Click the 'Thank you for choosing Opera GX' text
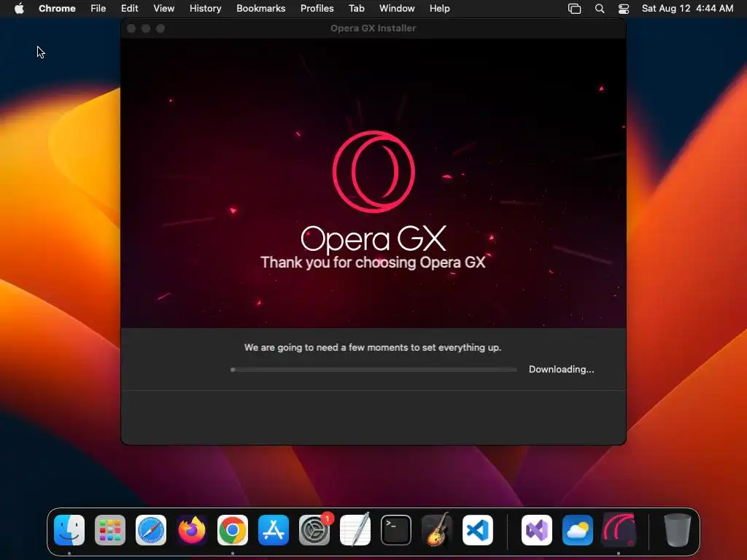This screenshot has width=747, height=560. pos(373,262)
